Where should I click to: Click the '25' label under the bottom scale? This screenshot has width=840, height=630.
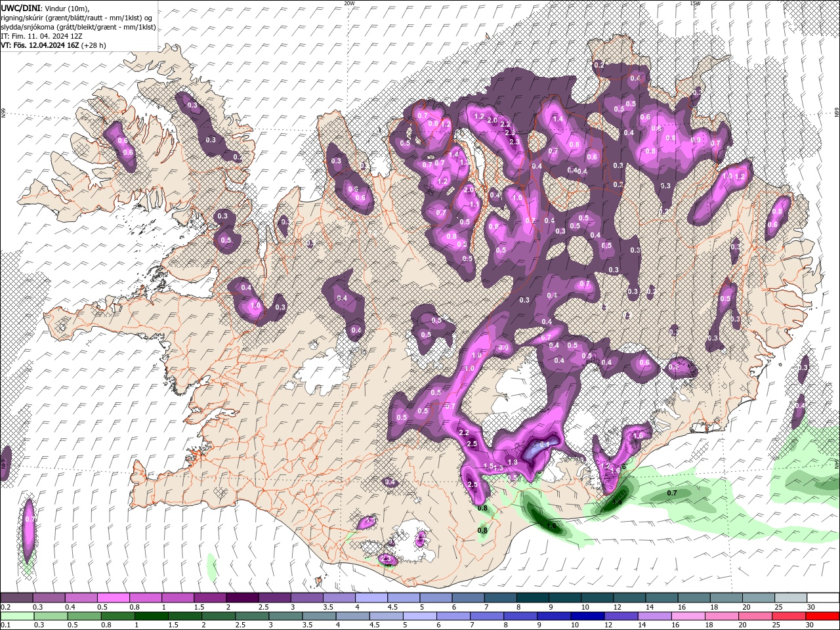[776, 625]
